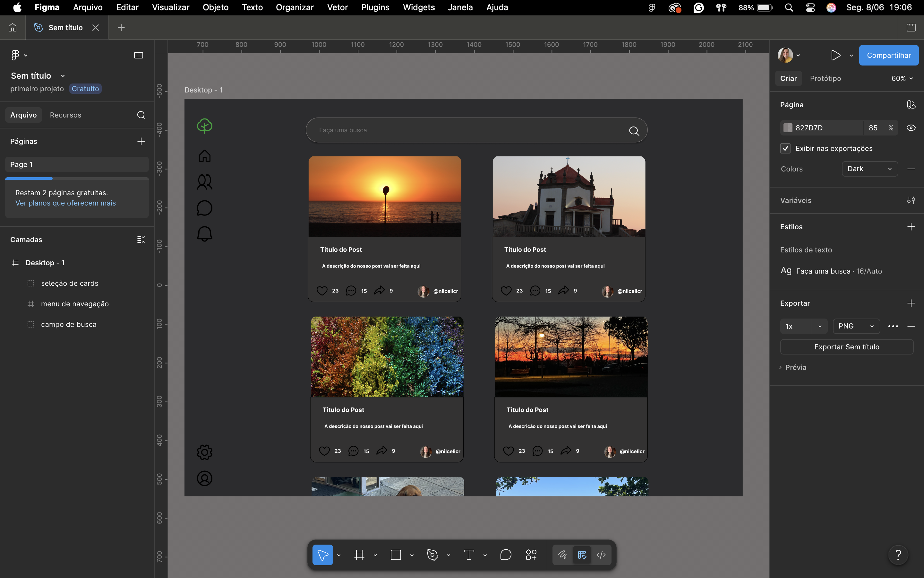Switch to Draw mode

pos(563,555)
